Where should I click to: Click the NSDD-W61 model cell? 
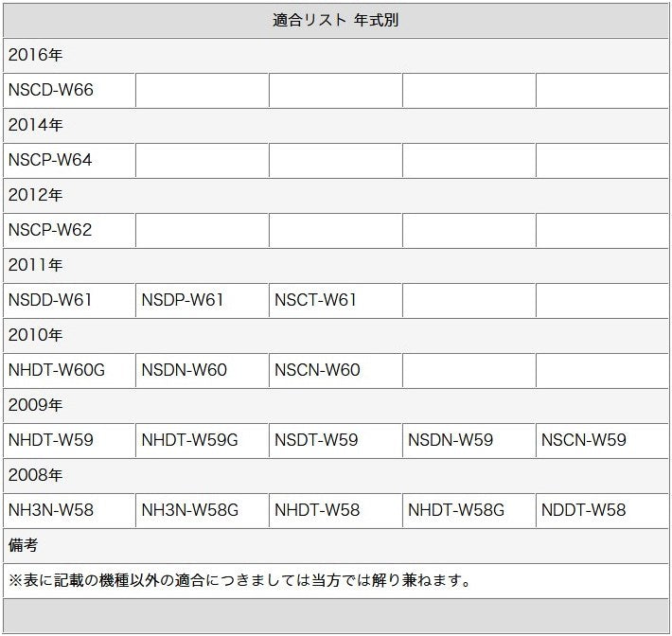(69, 300)
